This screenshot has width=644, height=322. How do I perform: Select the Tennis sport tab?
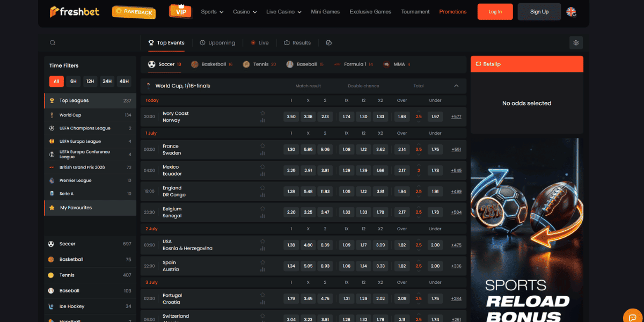click(x=259, y=64)
